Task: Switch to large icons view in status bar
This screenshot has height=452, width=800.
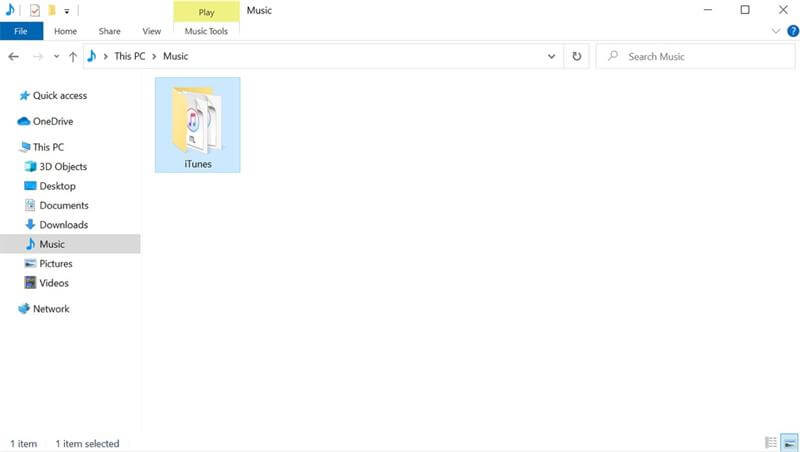Action: 788,443
